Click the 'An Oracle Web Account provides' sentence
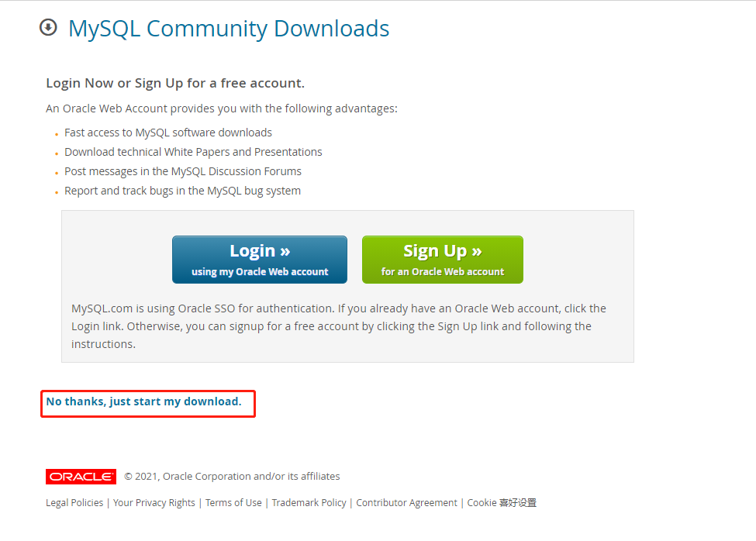 pos(222,109)
